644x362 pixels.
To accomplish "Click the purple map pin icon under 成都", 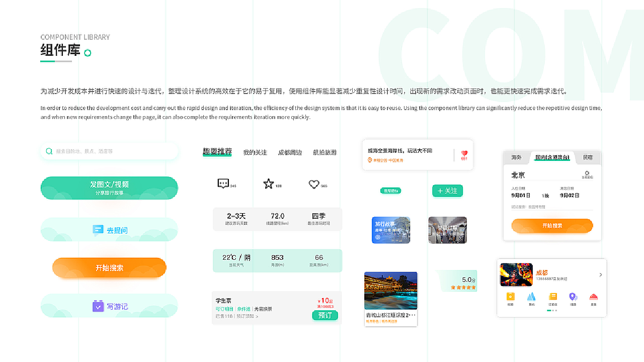I will tap(573, 297).
